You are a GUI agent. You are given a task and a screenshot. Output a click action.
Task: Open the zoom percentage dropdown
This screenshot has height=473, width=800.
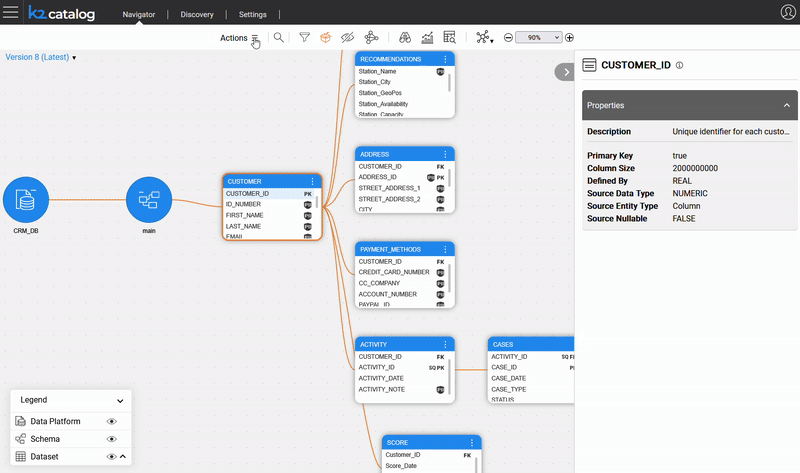point(540,37)
